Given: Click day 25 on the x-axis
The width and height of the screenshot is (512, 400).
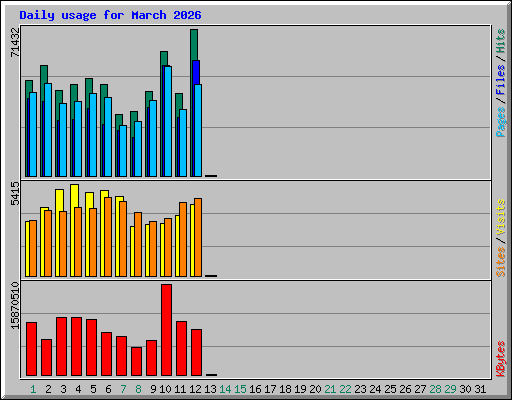Looking at the screenshot, I should tap(390, 389).
